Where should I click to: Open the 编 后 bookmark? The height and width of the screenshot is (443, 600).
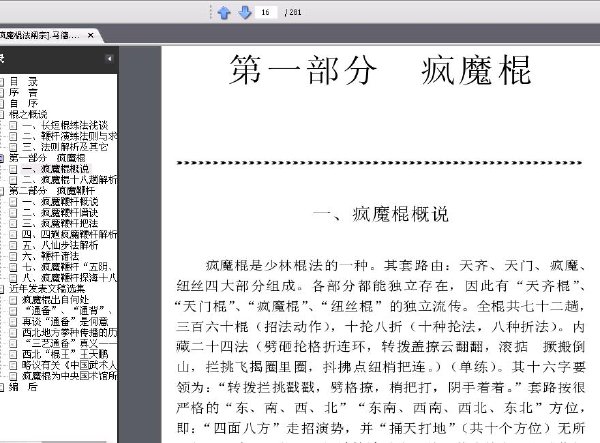23,387
